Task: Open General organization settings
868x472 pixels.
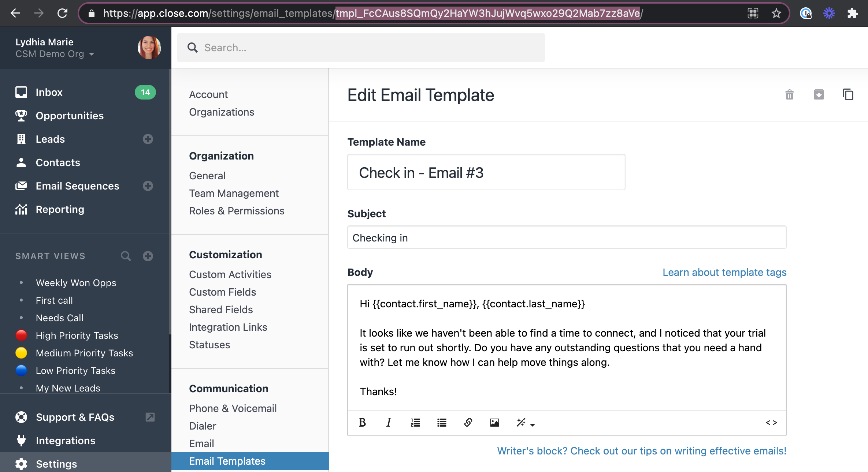Action: point(207,176)
